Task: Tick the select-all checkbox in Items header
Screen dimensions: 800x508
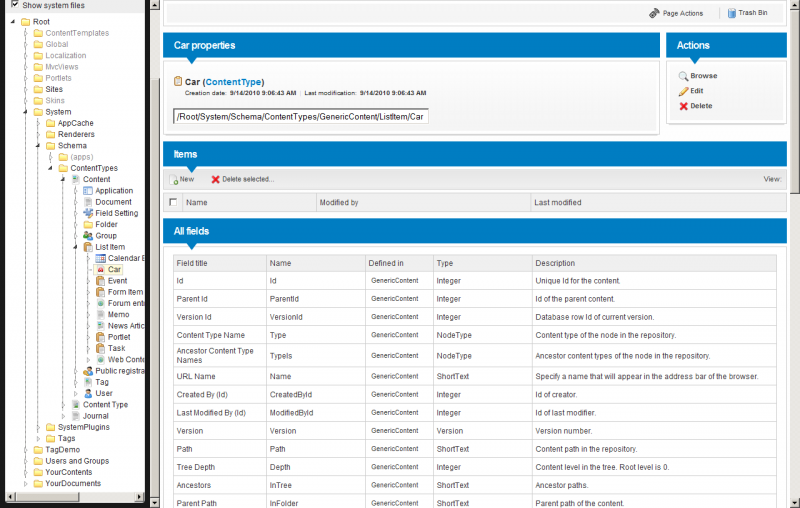Action: [x=173, y=202]
